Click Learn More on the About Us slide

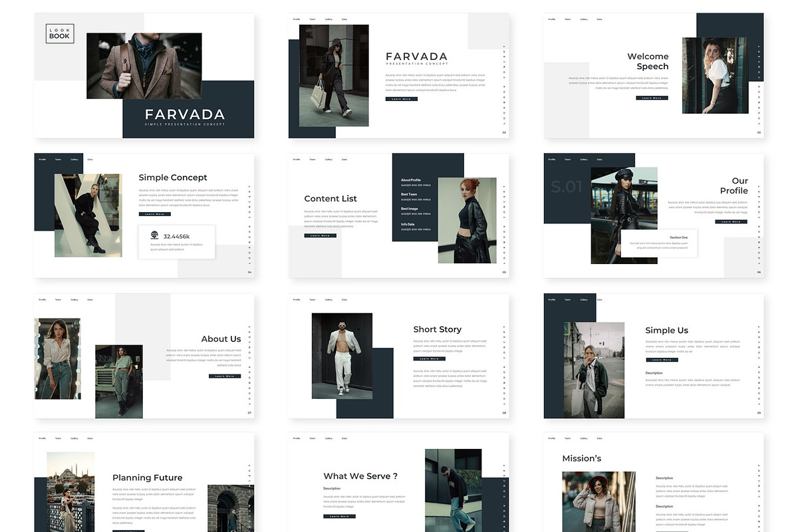225,376
